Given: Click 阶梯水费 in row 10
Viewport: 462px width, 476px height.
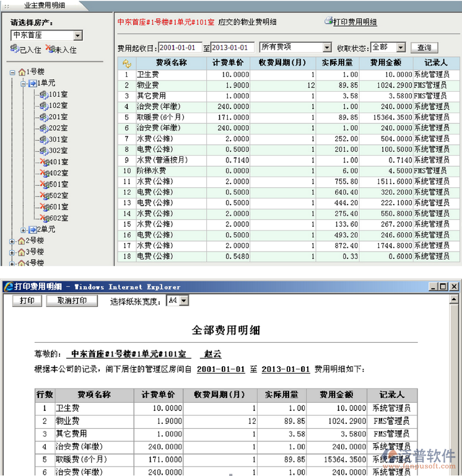Looking at the screenshot, I should point(151,170).
